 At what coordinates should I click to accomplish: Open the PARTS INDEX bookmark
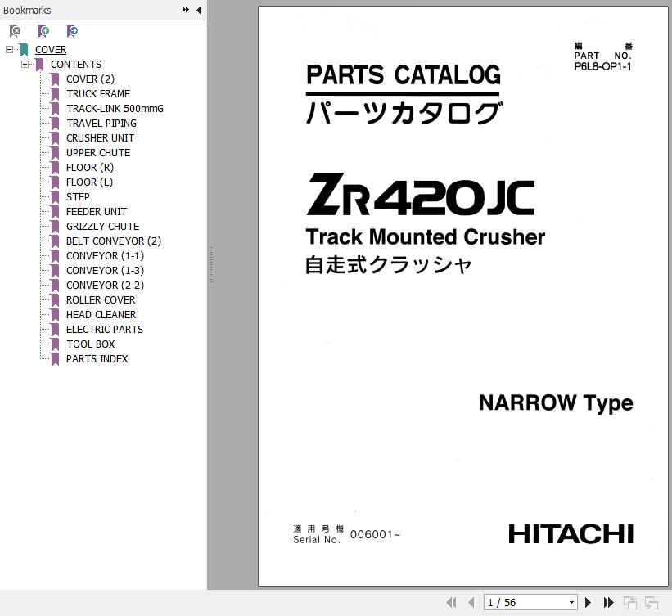(x=97, y=359)
